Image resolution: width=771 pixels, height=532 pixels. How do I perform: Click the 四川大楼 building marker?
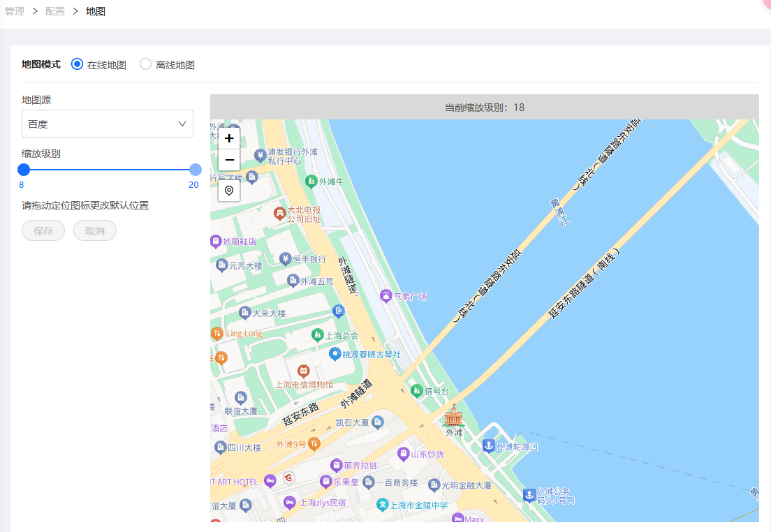tap(220, 448)
